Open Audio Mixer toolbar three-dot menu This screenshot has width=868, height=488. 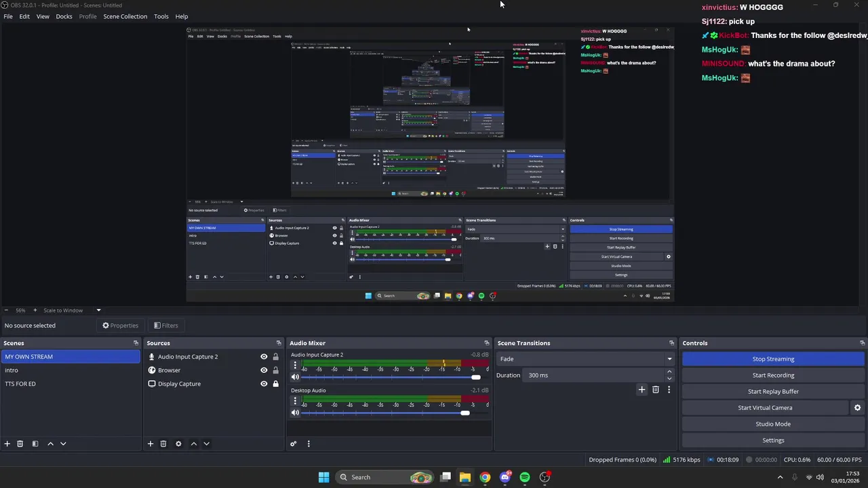tap(309, 444)
